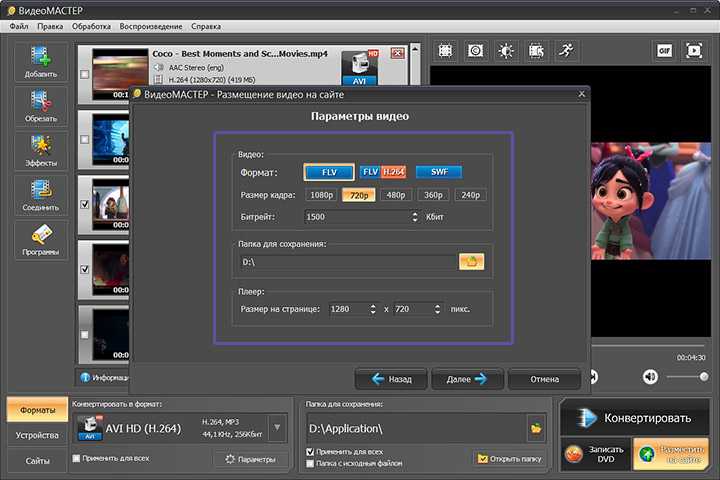Screen dimensions: 720x480
Task: Select SWF format option
Action: [439, 172]
